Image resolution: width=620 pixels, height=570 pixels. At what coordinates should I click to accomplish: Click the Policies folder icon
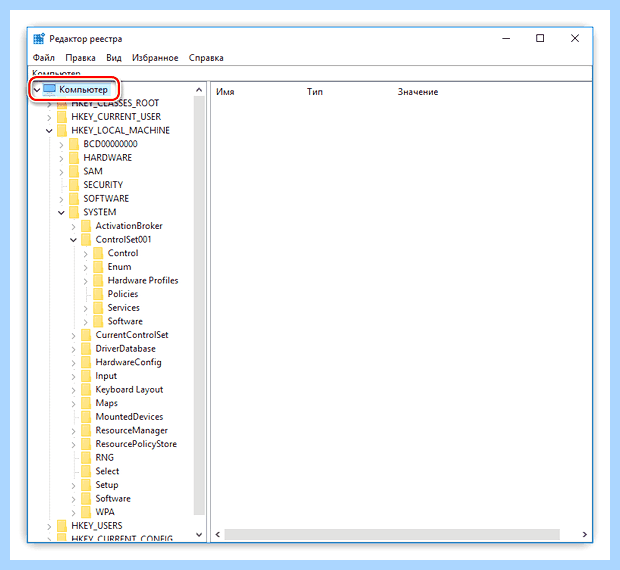pos(98,294)
